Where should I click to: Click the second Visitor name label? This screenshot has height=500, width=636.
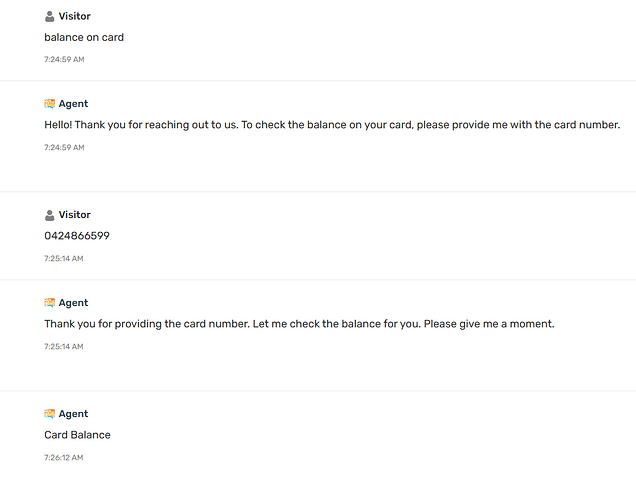(75, 215)
